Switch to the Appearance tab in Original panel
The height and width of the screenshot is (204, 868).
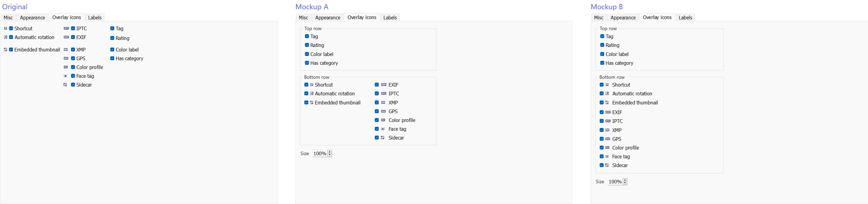point(32,18)
